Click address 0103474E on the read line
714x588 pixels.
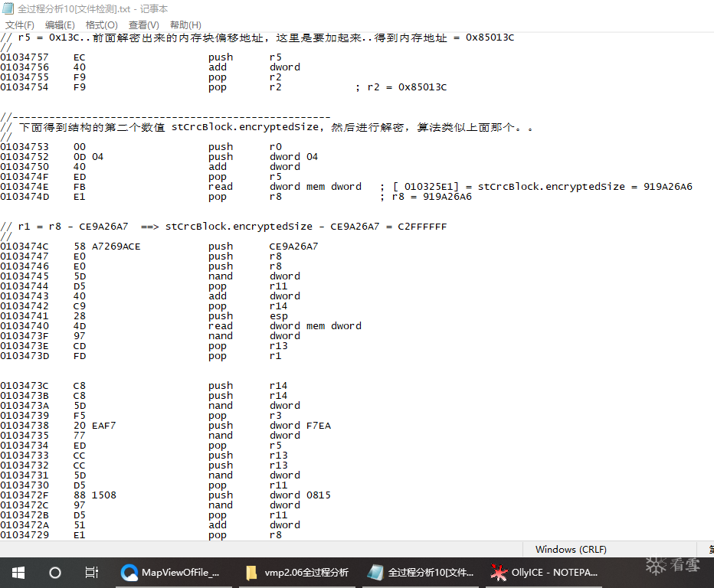tap(25, 187)
